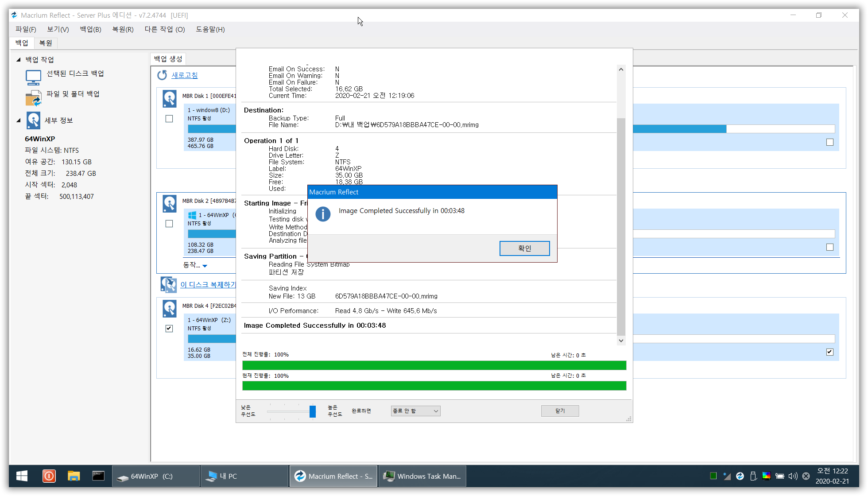Click 파일 및 폴더 백업 task
This screenshot has width=868, height=496.
click(x=73, y=94)
